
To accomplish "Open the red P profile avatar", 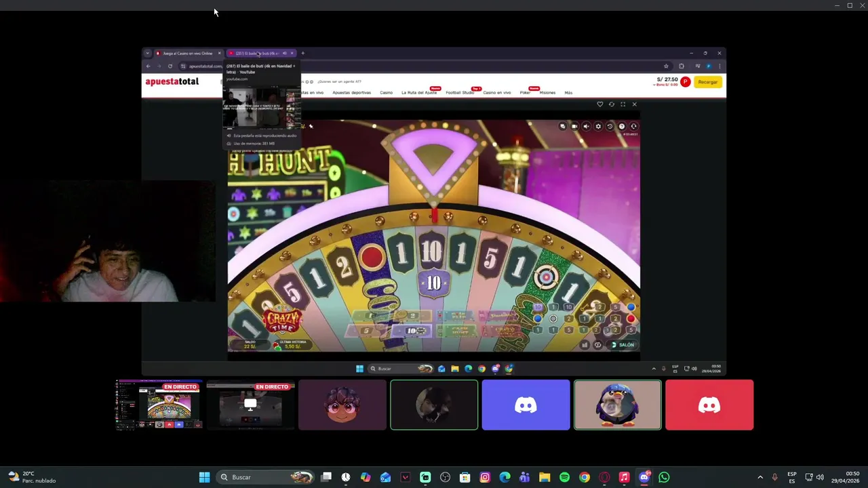I will click(x=686, y=81).
